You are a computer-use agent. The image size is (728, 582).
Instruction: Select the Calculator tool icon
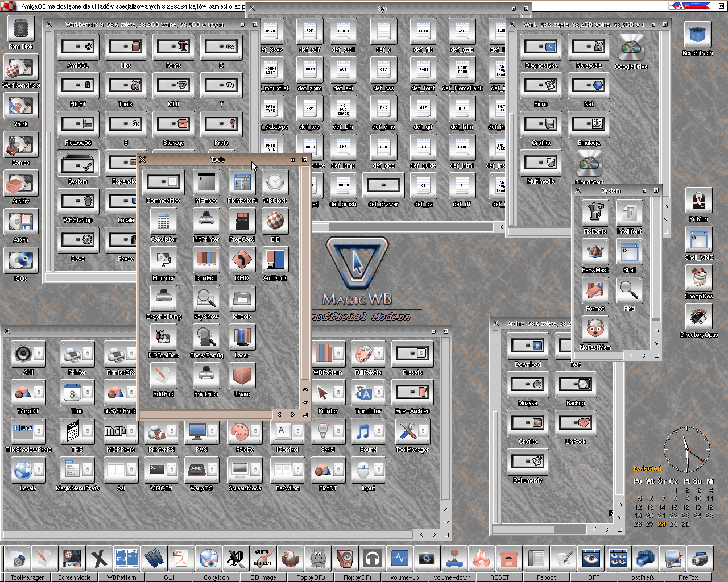point(164,221)
